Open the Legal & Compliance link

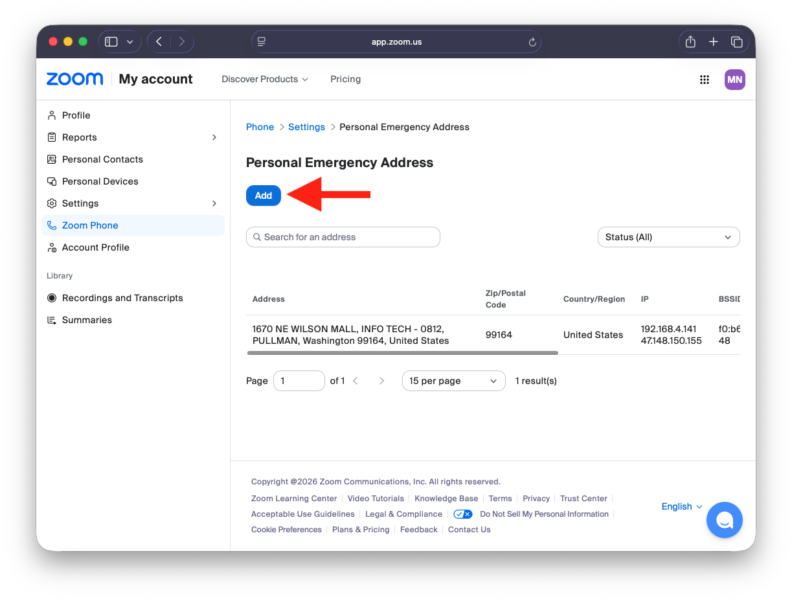click(x=403, y=514)
